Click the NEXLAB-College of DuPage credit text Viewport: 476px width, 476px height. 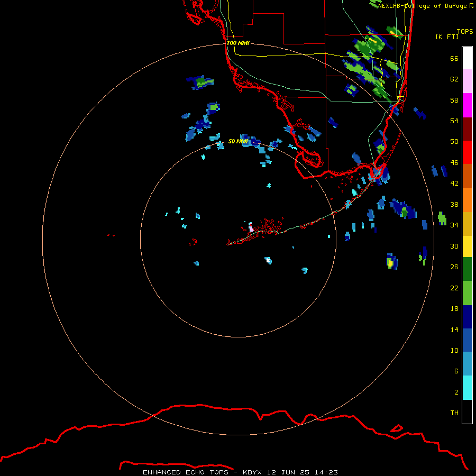[426, 6]
